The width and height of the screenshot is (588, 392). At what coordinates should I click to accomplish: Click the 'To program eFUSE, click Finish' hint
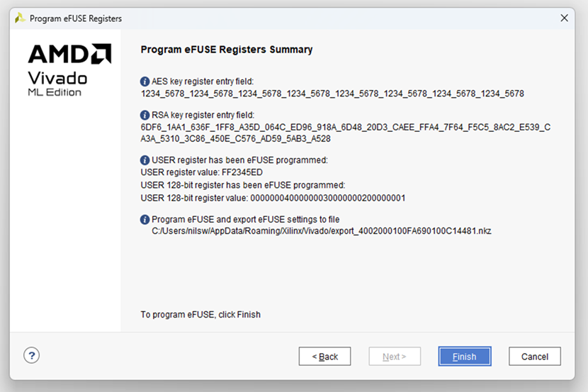pos(200,314)
